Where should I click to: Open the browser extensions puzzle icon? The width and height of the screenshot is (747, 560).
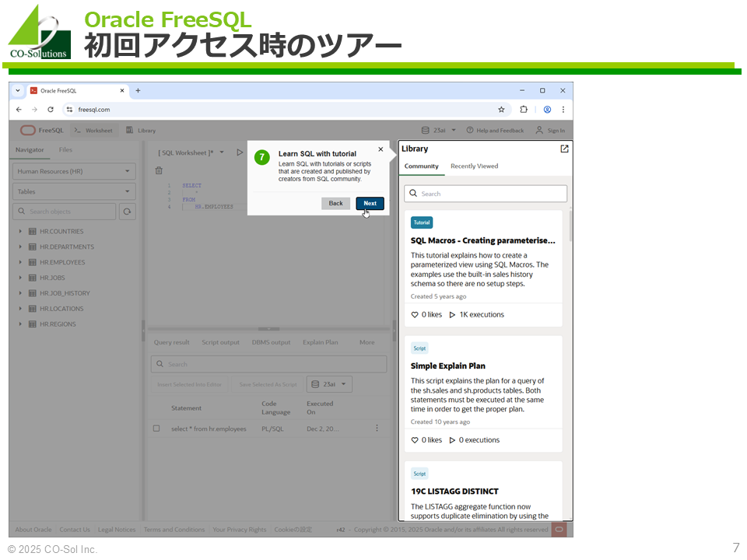524,110
